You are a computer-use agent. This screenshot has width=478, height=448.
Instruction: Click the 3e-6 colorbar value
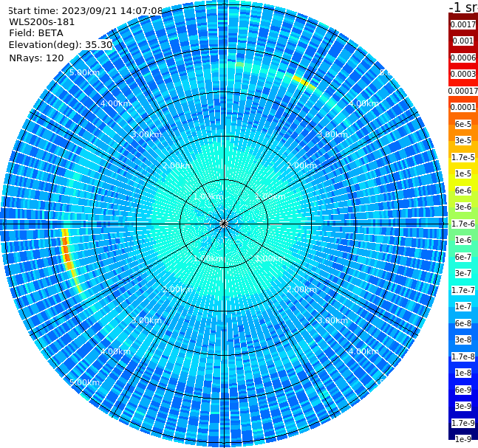point(463,207)
